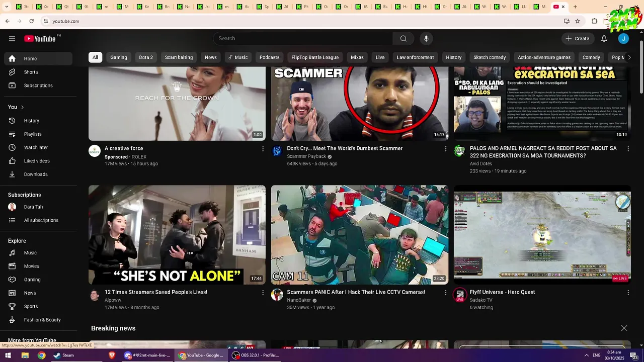Open options for Flyff Universe stream
Screen dimensions: 644x362
click(x=628, y=293)
